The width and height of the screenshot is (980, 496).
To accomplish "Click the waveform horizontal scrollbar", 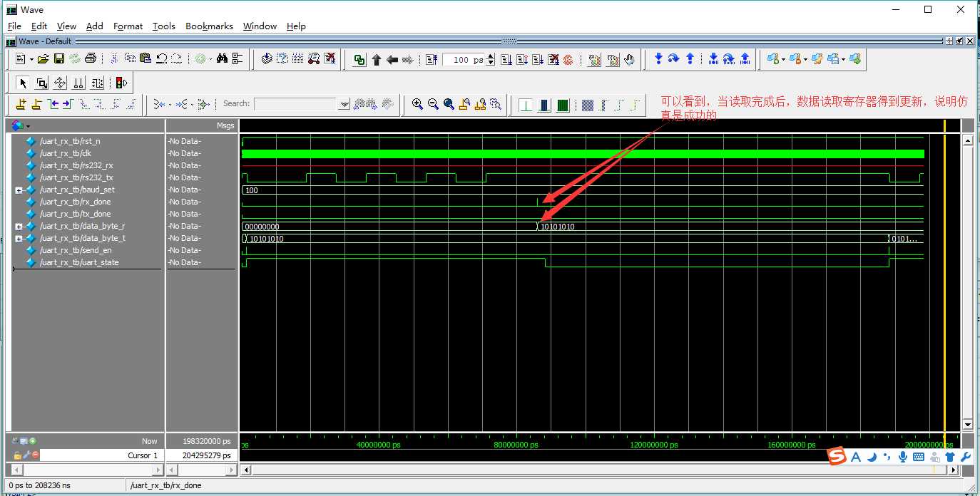I will tap(601, 470).
